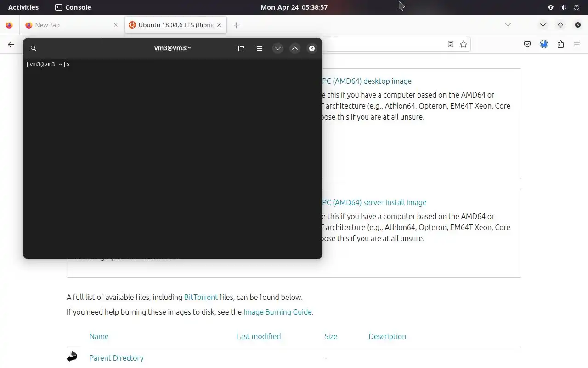Screen dimensions: 588x368
Task: Go back one page in Firefox
Action: (x=11, y=44)
